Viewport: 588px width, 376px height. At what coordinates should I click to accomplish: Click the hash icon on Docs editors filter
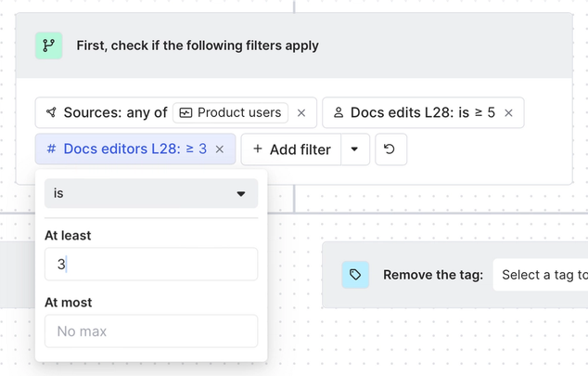(x=51, y=149)
